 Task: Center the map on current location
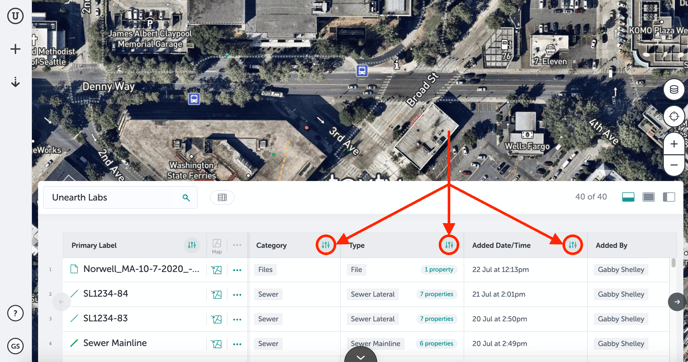[674, 116]
